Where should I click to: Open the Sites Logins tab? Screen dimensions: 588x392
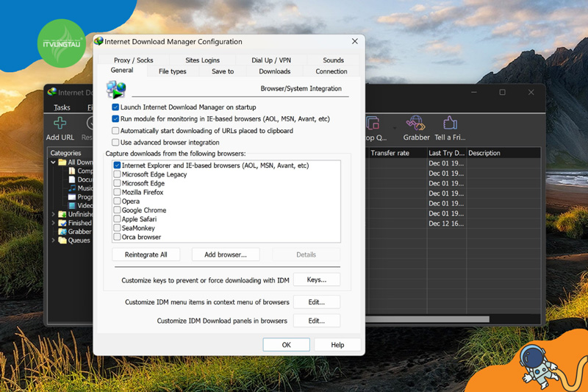(202, 60)
